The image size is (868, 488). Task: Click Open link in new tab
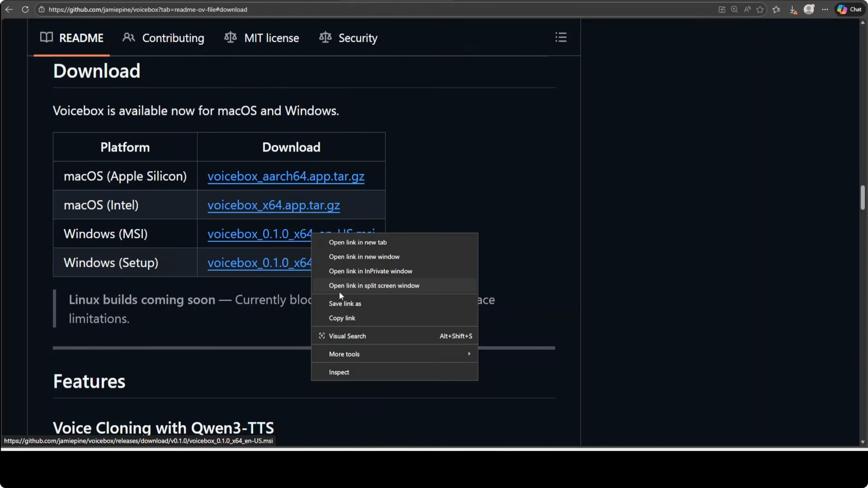pyautogui.click(x=358, y=242)
